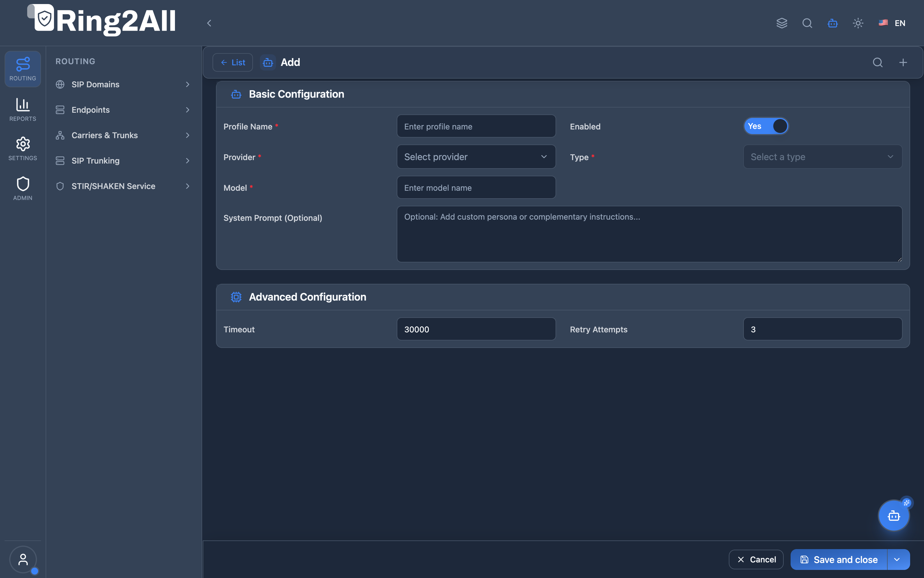Click the System Prompt text area
This screenshot has width=924, height=578.
(x=649, y=234)
